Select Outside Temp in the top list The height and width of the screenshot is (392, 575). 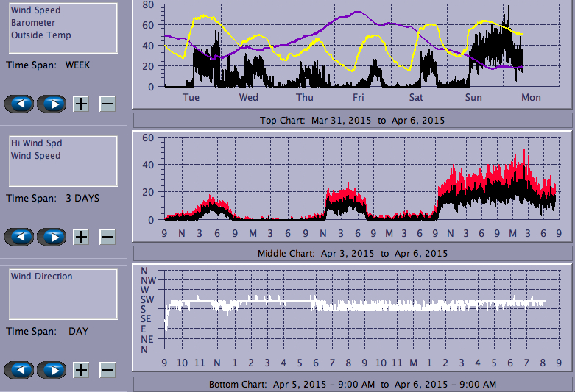(x=40, y=35)
